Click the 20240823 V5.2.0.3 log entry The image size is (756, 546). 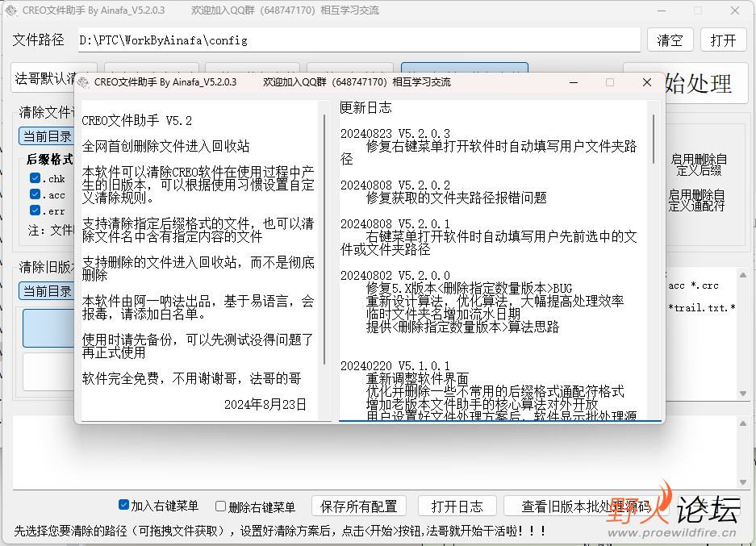pyautogui.click(x=395, y=134)
